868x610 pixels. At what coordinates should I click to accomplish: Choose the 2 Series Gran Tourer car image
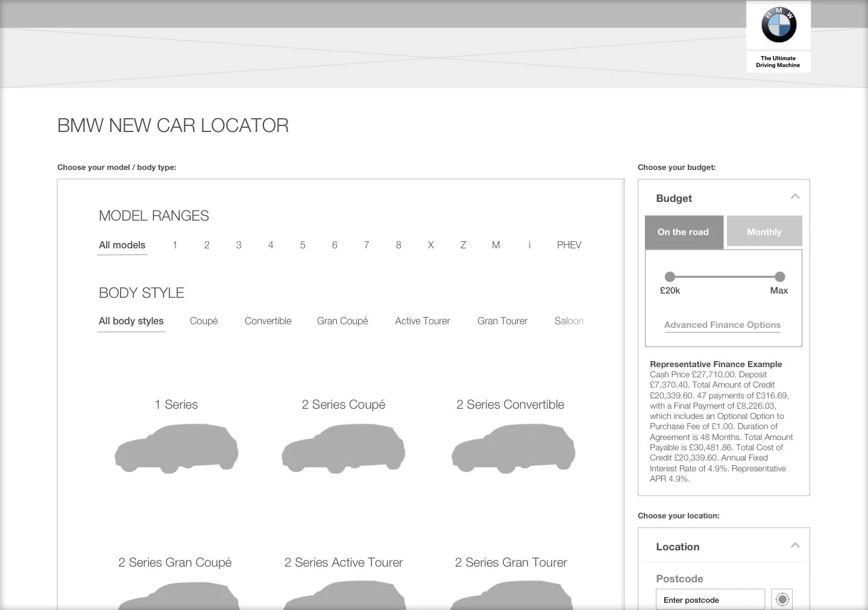[x=511, y=596]
